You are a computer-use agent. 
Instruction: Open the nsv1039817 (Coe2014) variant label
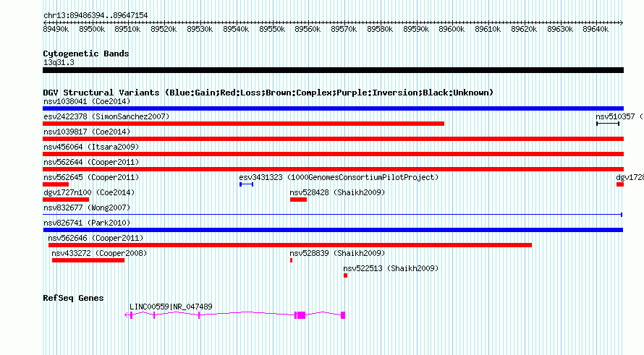(x=87, y=132)
